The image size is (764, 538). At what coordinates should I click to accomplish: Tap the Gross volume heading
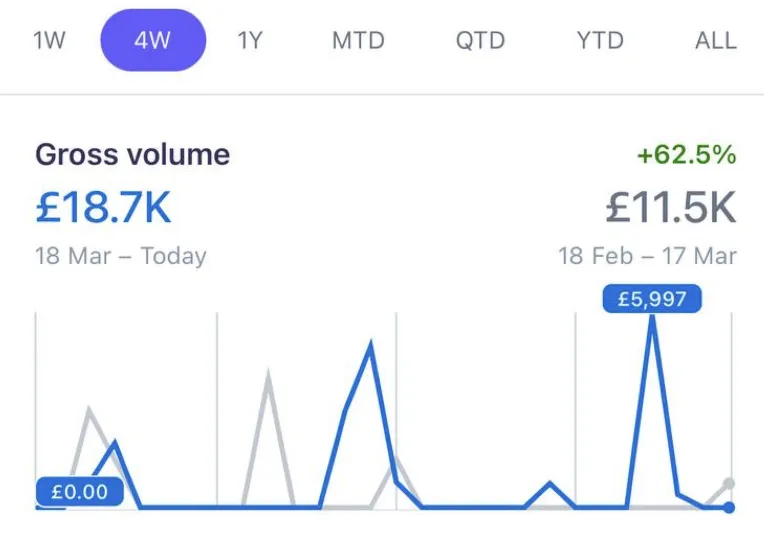pos(133,154)
